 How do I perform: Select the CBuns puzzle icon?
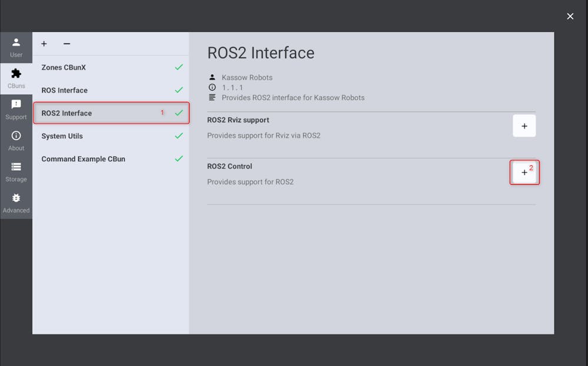click(x=16, y=74)
